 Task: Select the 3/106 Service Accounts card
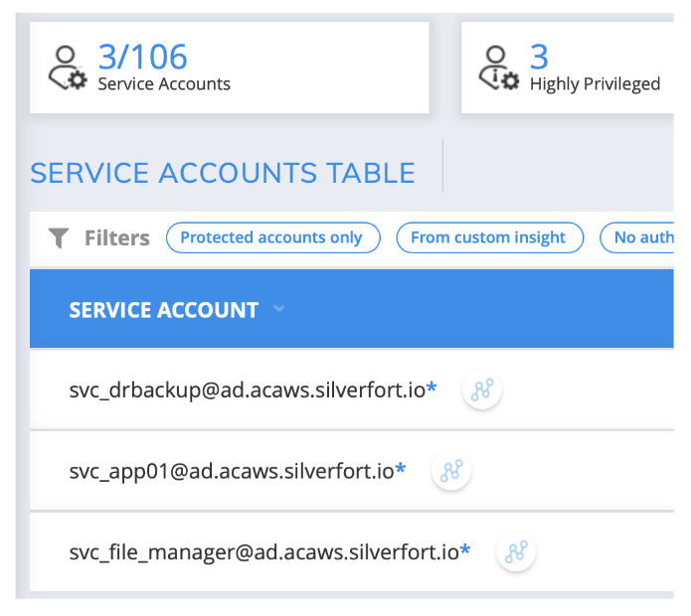coord(230,68)
